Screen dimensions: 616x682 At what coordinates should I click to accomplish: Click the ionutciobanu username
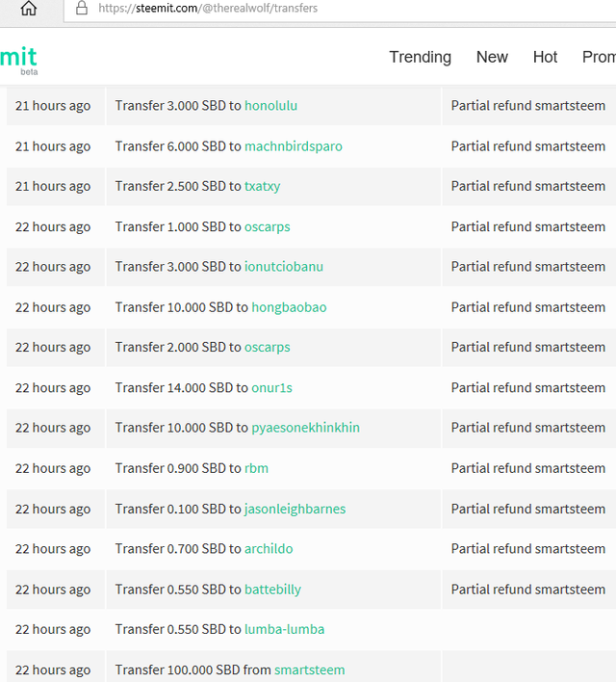[284, 267]
